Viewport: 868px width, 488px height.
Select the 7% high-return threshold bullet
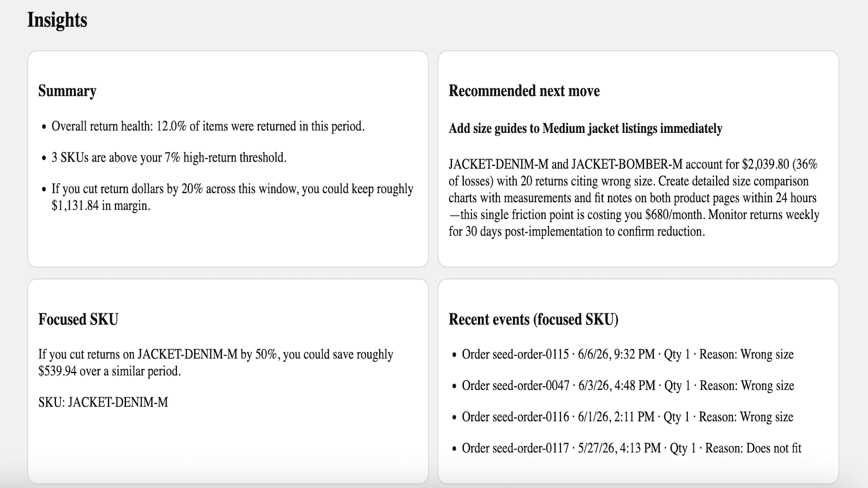169,158
